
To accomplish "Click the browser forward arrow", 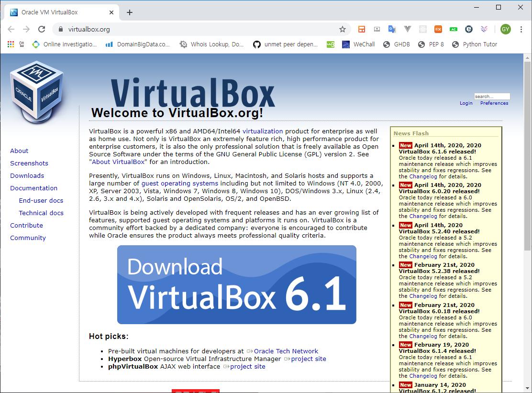I will point(26,29).
